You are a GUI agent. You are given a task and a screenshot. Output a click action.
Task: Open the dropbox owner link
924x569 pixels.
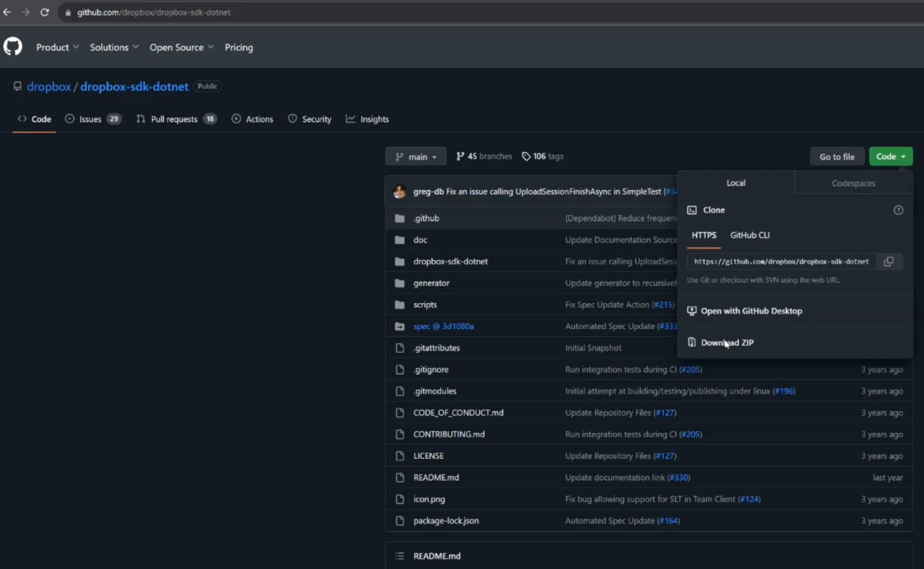pyautogui.click(x=49, y=86)
